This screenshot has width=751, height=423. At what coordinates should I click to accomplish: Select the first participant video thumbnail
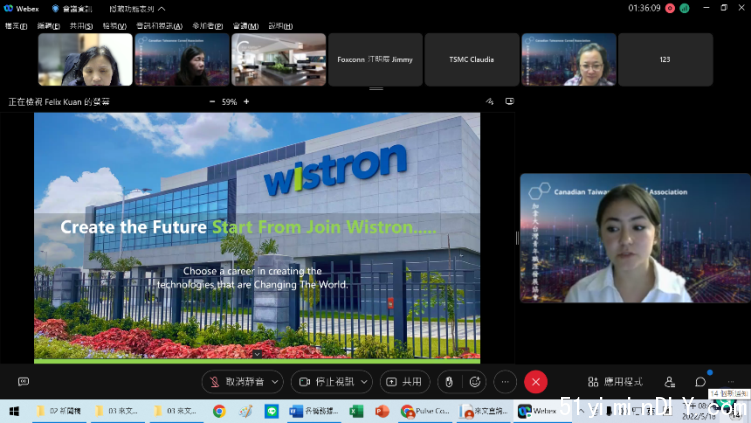[85, 59]
